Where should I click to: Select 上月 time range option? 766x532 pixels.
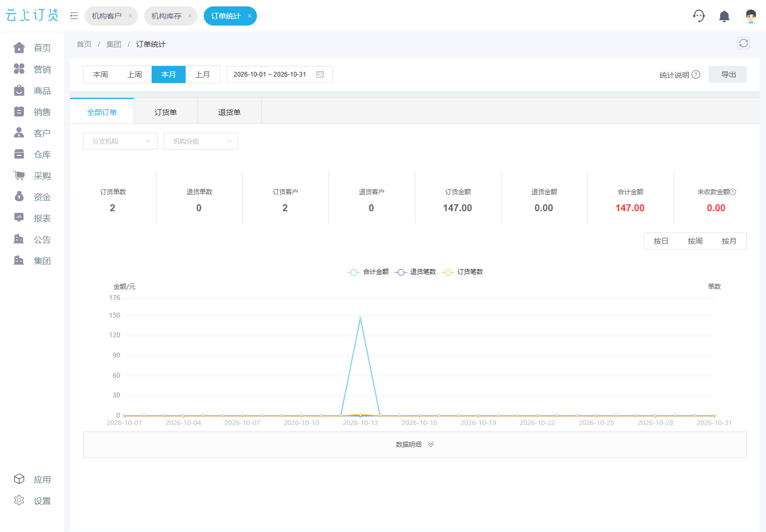203,74
